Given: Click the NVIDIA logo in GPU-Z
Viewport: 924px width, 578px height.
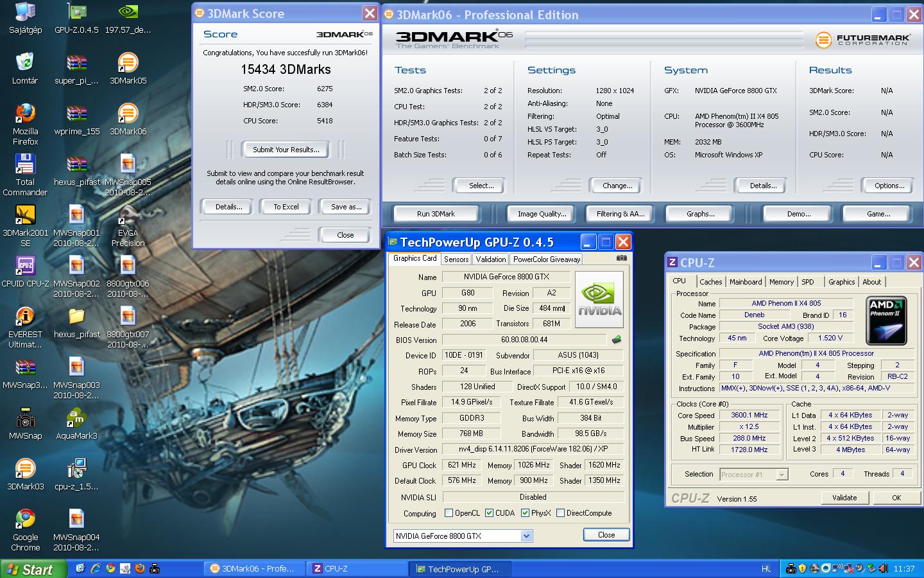Looking at the screenshot, I should [x=599, y=299].
